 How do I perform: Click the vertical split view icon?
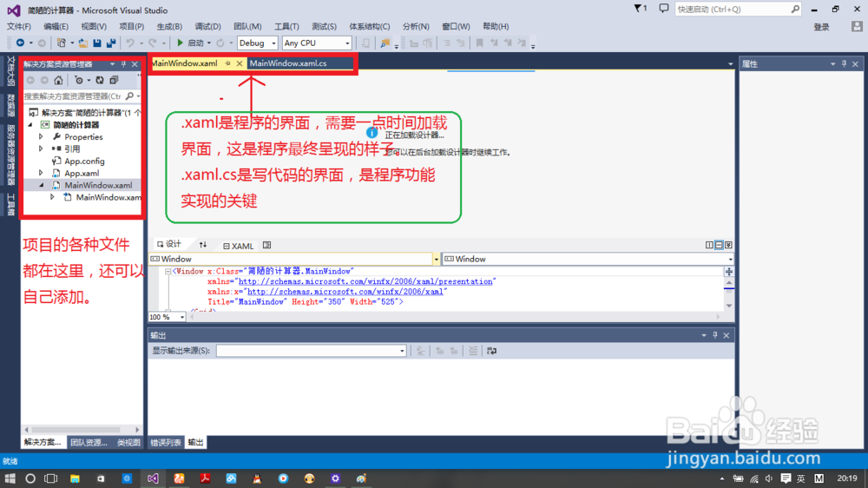tap(709, 245)
